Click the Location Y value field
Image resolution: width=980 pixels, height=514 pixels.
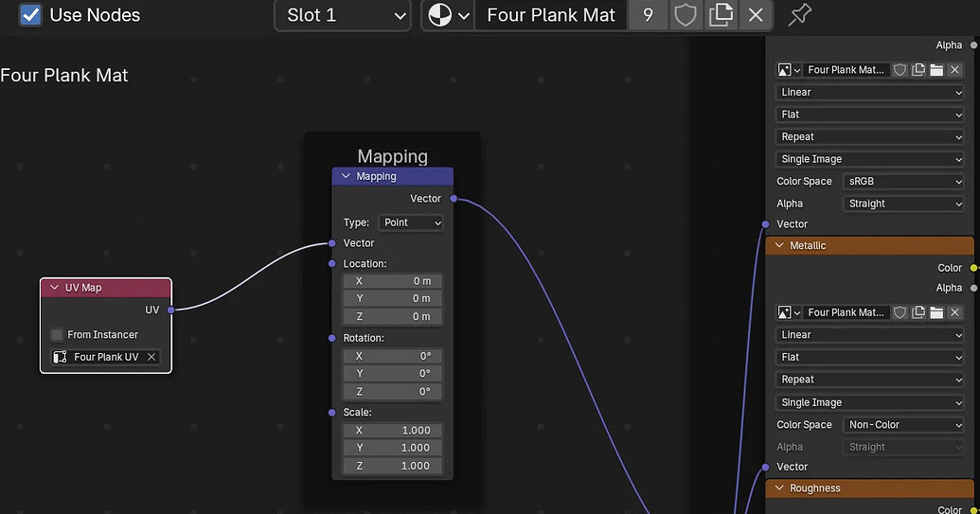click(x=393, y=299)
